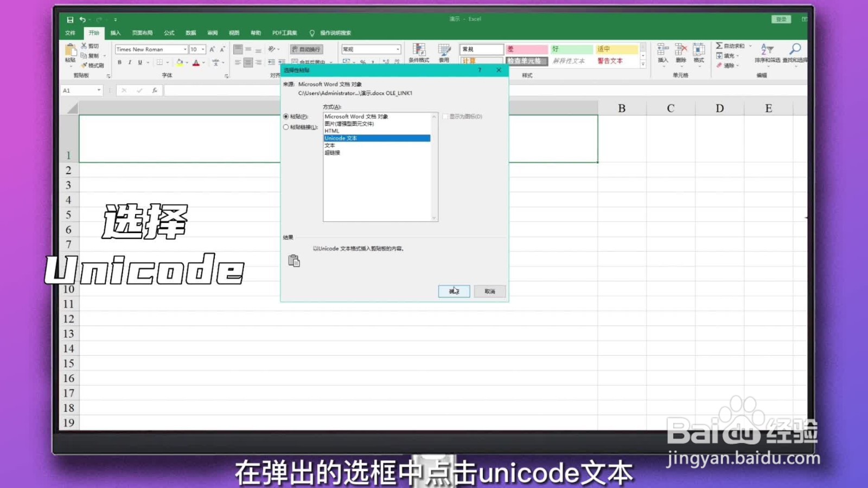Click the fill color bucket icon
The height and width of the screenshot is (488, 868).
(x=180, y=63)
